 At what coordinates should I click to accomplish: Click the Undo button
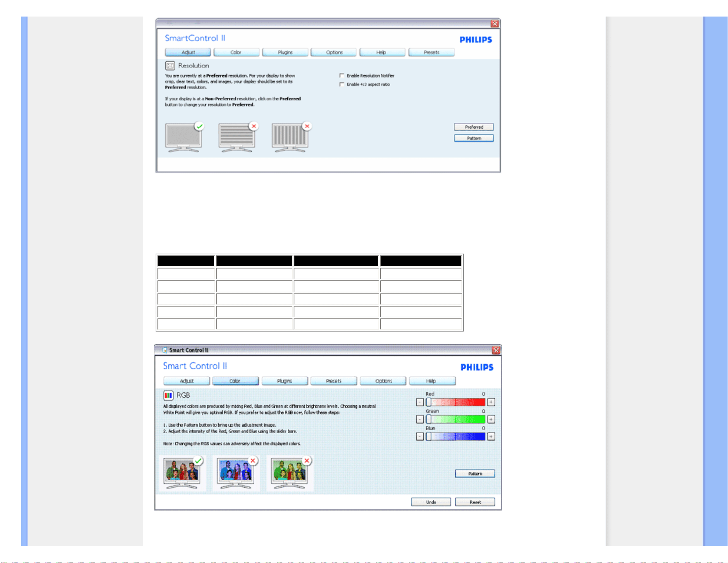click(431, 502)
